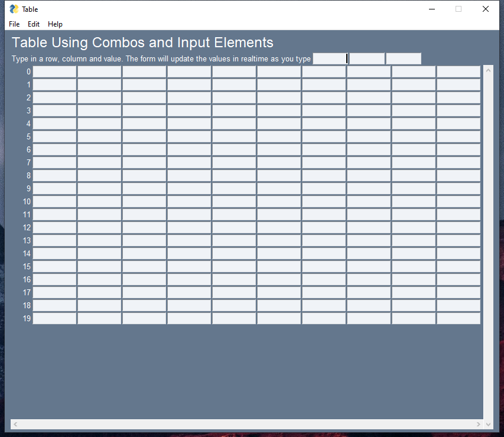Screen dimensions: 504x437
Task: Select the last cell in row 0
Action: pyautogui.click(x=459, y=72)
